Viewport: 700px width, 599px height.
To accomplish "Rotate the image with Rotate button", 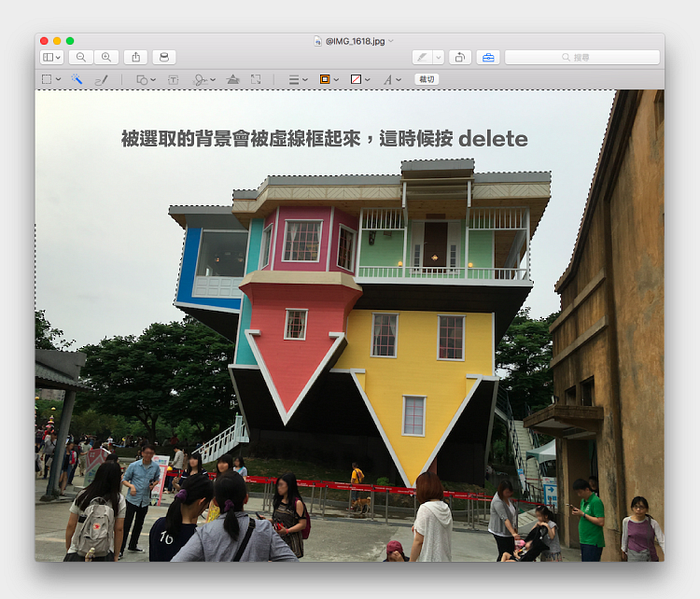I will (x=460, y=57).
